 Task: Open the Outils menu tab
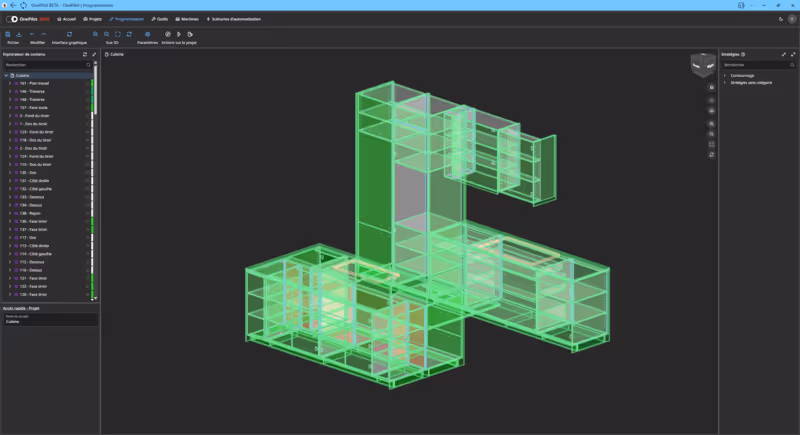click(x=160, y=19)
